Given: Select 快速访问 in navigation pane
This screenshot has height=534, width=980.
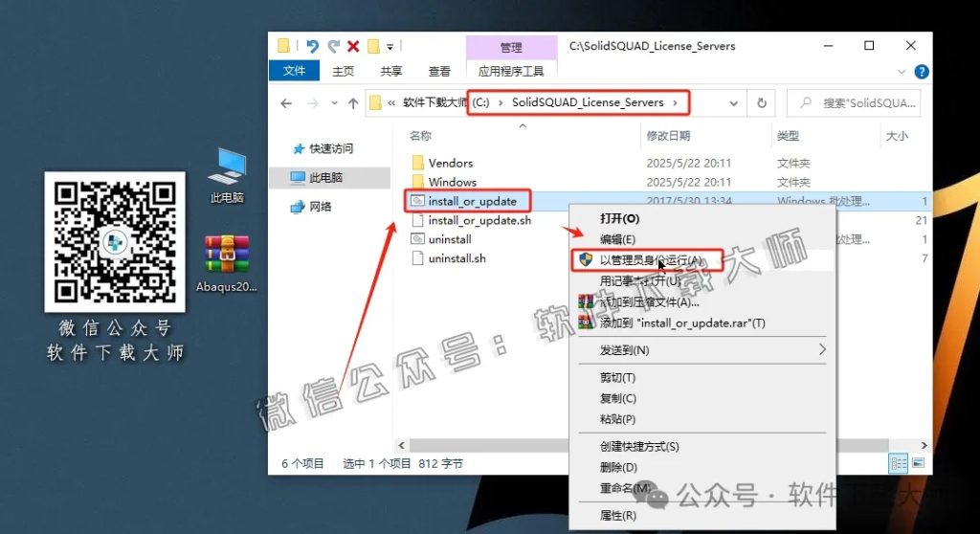Looking at the screenshot, I should point(330,148).
